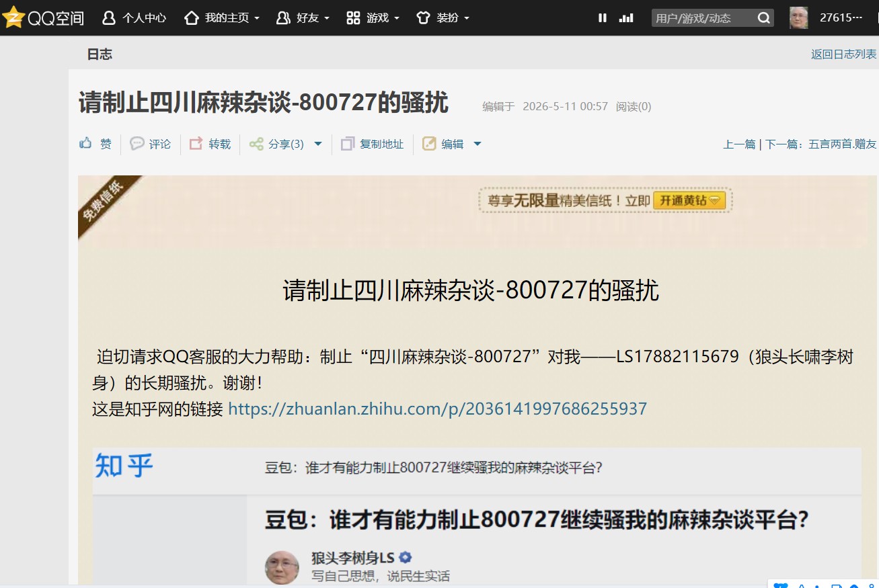This screenshot has width=879, height=588.
Task: Open the zhuanlan.zhihu.com article link
Action: pos(438,409)
